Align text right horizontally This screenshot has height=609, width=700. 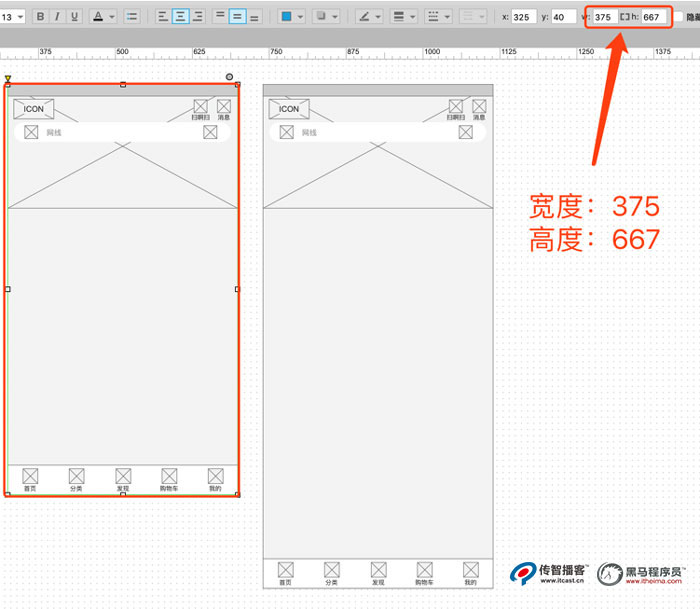(x=197, y=17)
